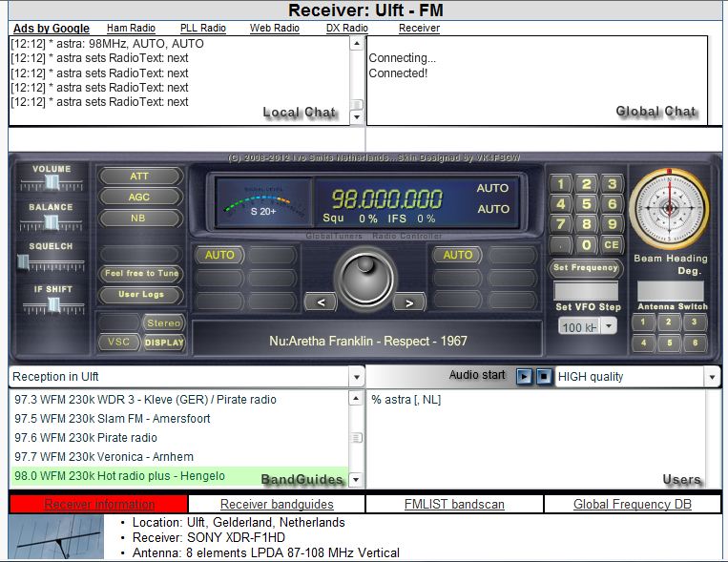Screen dimensions: 728x562
Task: Switch to Receiver bandguides tab
Action: pos(277,504)
